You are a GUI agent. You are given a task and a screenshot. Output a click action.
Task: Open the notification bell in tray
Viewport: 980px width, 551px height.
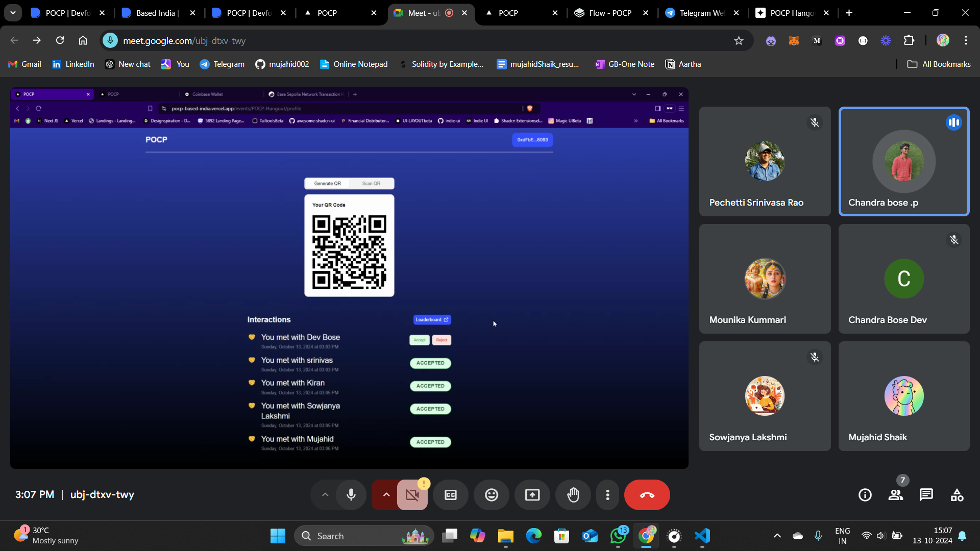[x=962, y=536]
